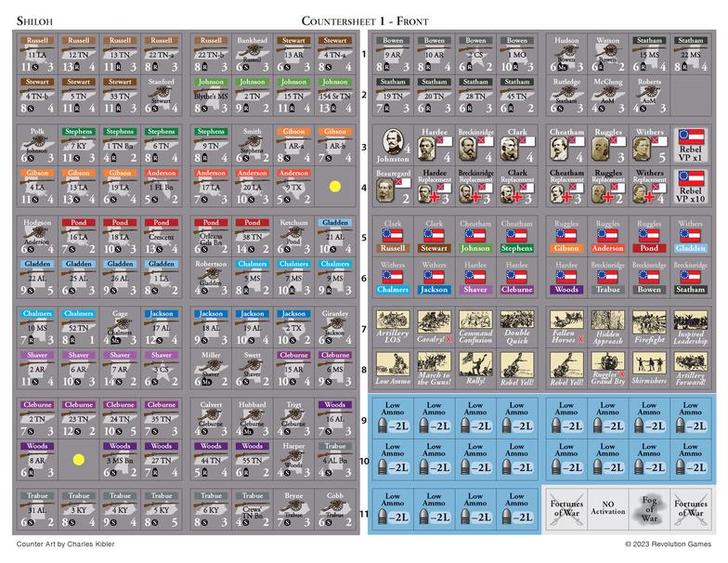Select the Crews TN Bn Trabue counter

point(253,509)
